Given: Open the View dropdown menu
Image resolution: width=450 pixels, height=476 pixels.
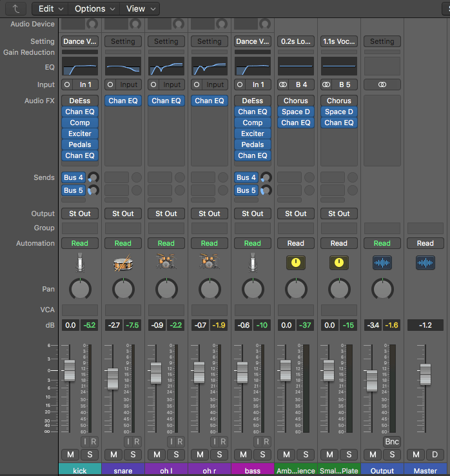Looking at the screenshot, I should pyautogui.click(x=141, y=8).
